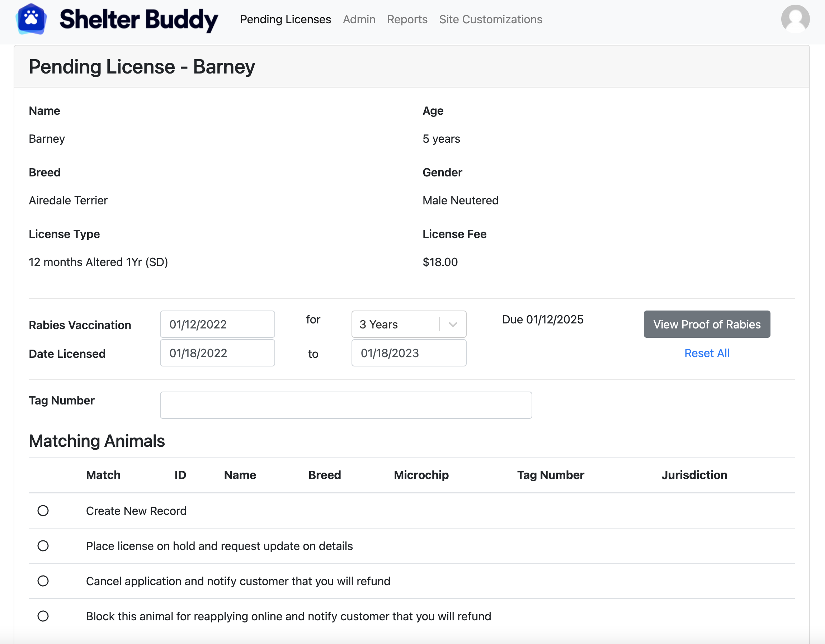The width and height of the screenshot is (825, 644).
Task: Select the place license on hold radio option
Action: pos(43,546)
